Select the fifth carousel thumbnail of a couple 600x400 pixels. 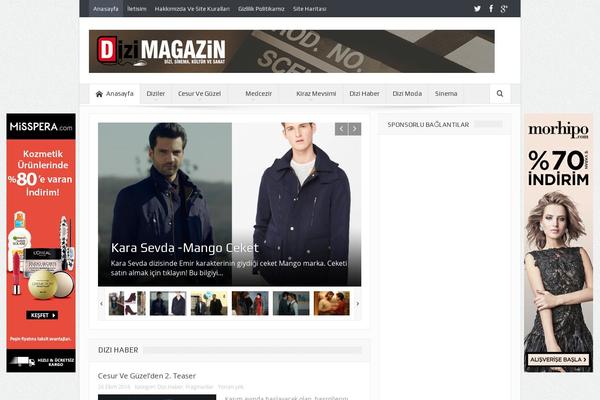coord(291,304)
